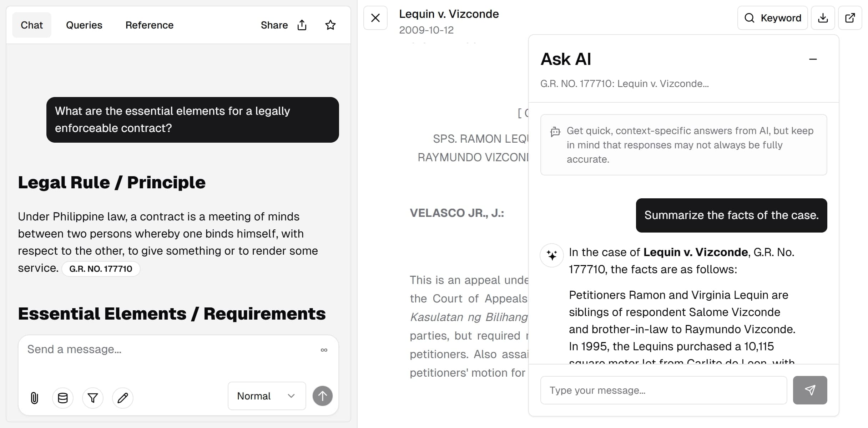Open the Normal mode dropdown
This screenshot has width=868, height=428.
267,396
